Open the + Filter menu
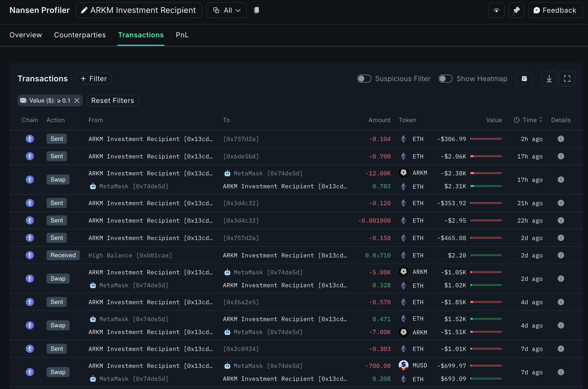Viewport: 588px width, 389px height. (x=94, y=79)
